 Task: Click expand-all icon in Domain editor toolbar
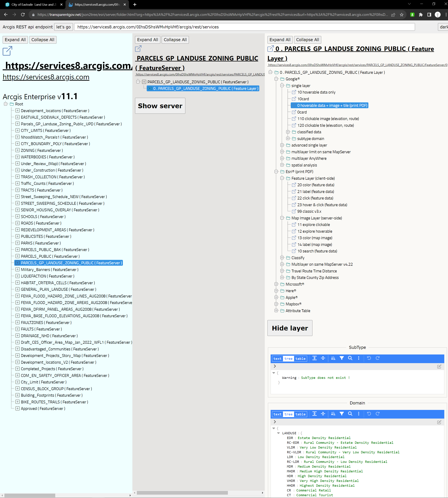[314, 414]
